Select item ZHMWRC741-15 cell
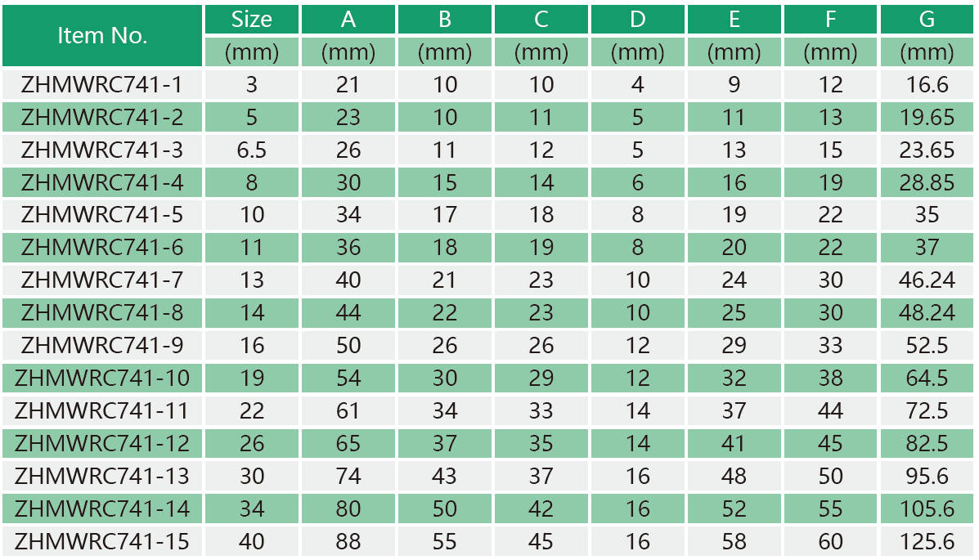Viewport: 979px width, 560px height. (x=102, y=540)
